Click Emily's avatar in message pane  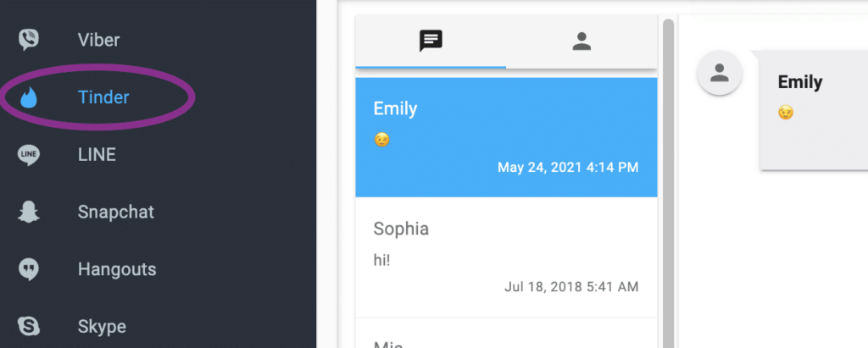point(719,73)
